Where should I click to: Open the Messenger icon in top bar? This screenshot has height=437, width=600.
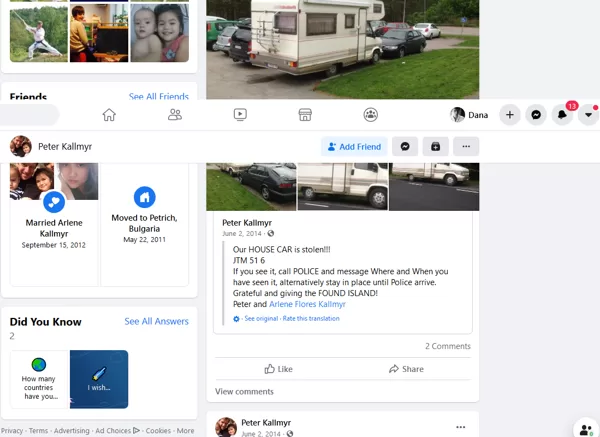(536, 115)
